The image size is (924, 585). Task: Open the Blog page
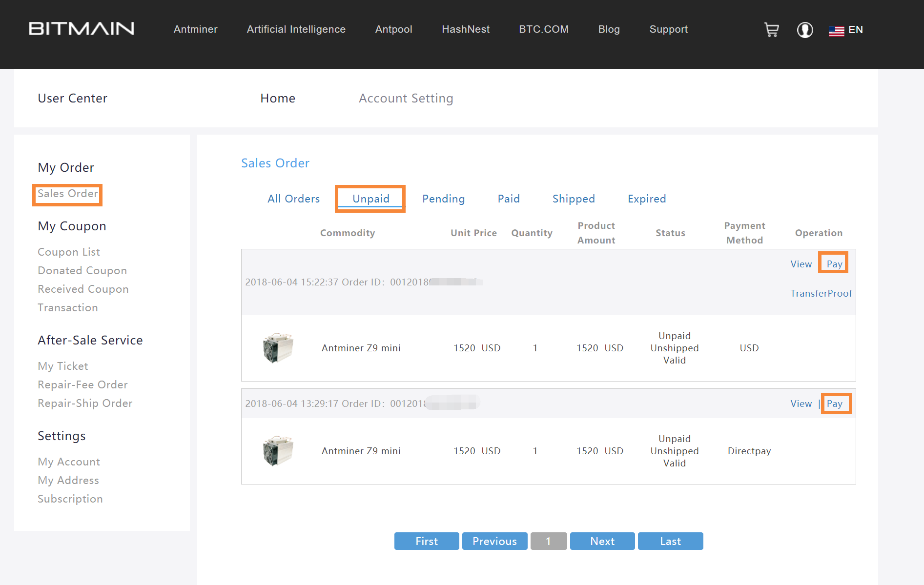click(x=609, y=29)
